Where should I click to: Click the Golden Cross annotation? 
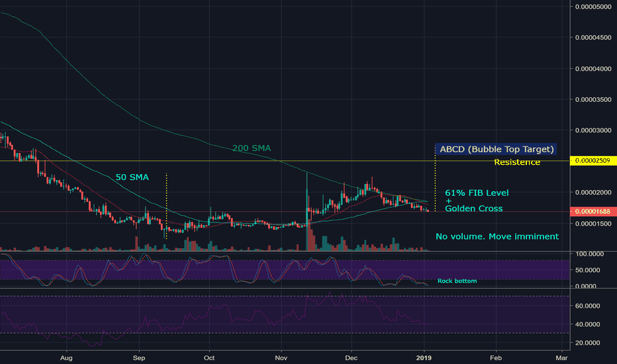click(474, 208)
